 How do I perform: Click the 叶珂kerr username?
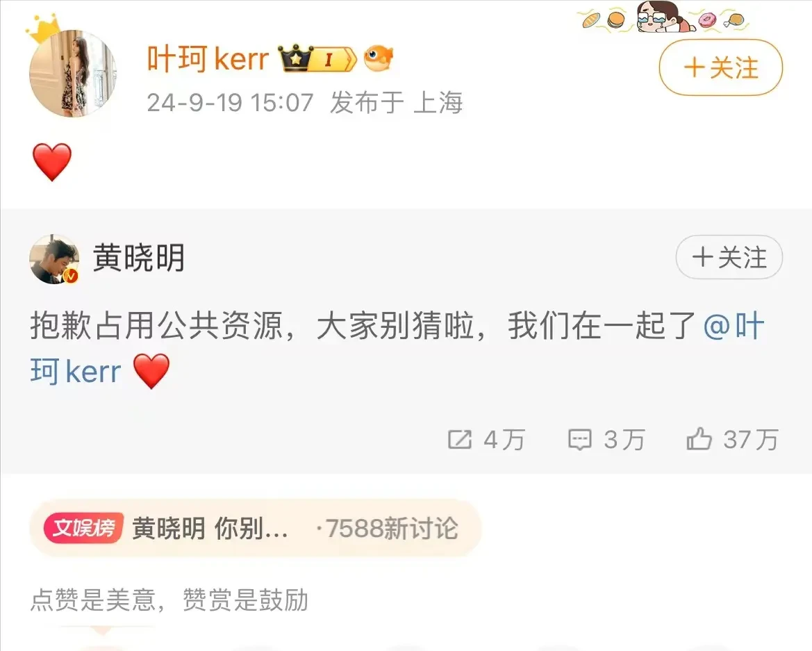tap(208, 58)
